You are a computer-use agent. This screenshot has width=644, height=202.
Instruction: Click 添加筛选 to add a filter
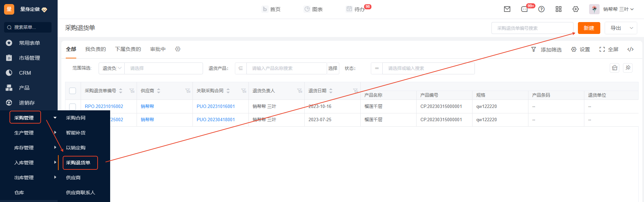pos(546,50)
